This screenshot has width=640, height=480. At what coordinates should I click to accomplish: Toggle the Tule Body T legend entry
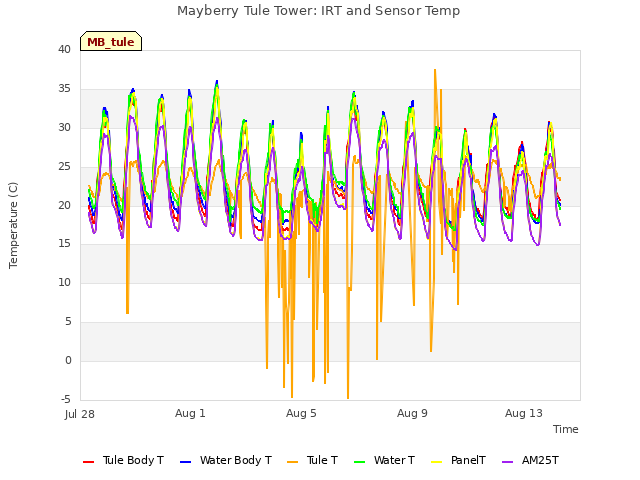pos(123,460)
